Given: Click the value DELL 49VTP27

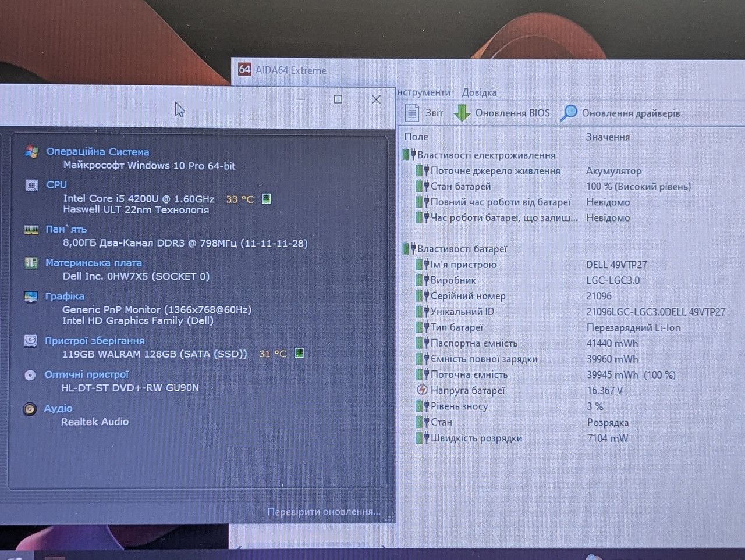Looking at the screenshot, I should click(x=617, y=265).
